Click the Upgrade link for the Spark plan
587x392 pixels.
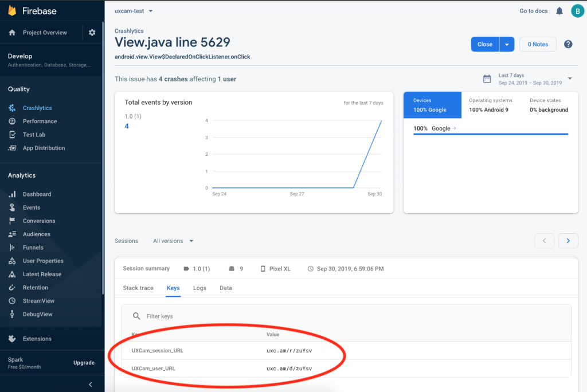coord(84,363)
